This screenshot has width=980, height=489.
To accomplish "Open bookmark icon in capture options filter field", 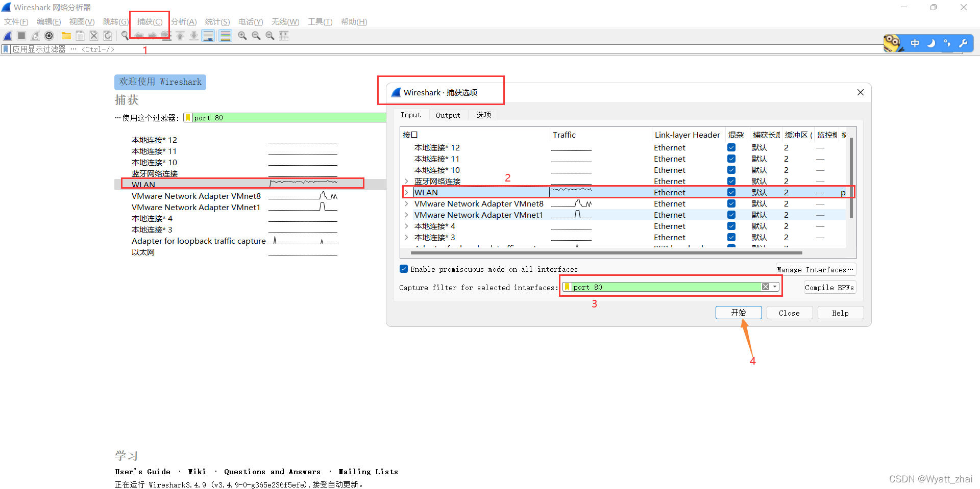I will coord(567,287).
